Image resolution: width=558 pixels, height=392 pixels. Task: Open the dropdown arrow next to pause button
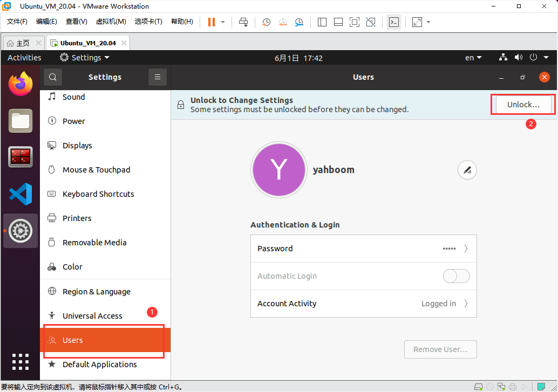(223, 22)
